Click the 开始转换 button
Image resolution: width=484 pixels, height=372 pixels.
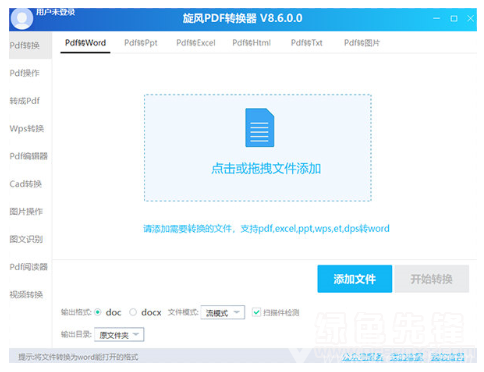pos(432,279)
